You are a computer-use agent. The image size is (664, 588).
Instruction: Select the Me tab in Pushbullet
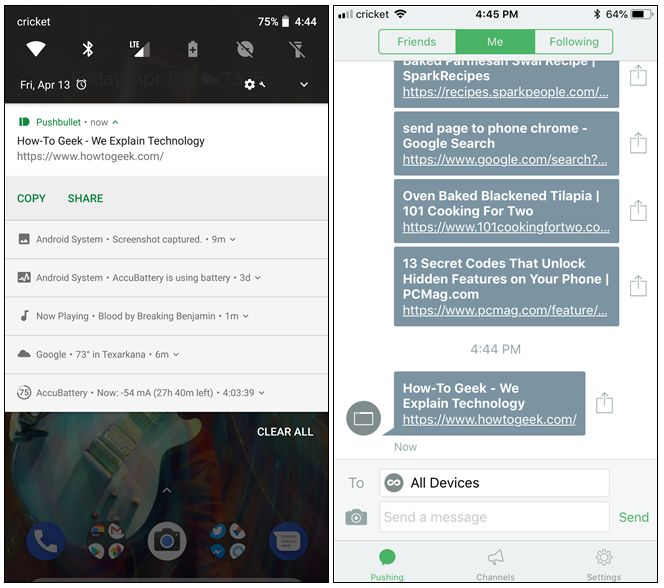pos(495,41)
